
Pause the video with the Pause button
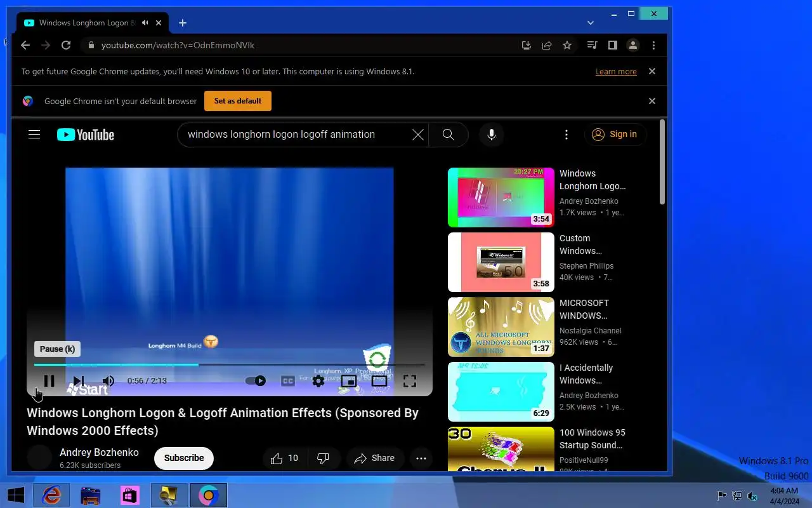point(49,381)
